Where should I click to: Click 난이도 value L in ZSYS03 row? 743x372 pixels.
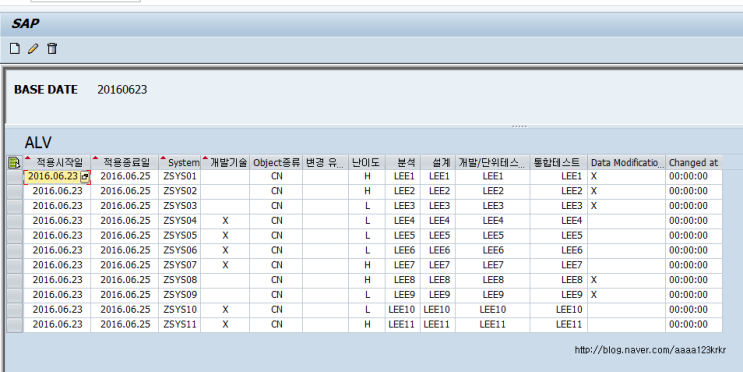tap(367, 206)
